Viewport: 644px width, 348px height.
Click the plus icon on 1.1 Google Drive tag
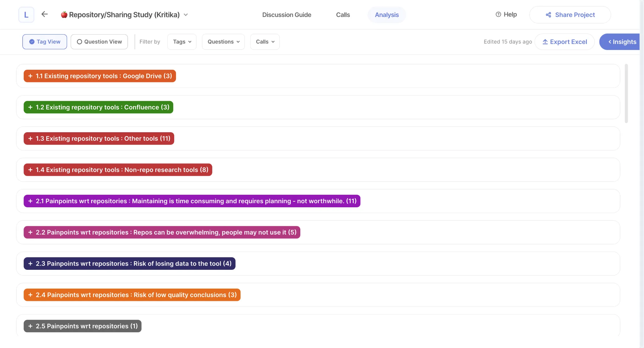(x=31, y=76)
